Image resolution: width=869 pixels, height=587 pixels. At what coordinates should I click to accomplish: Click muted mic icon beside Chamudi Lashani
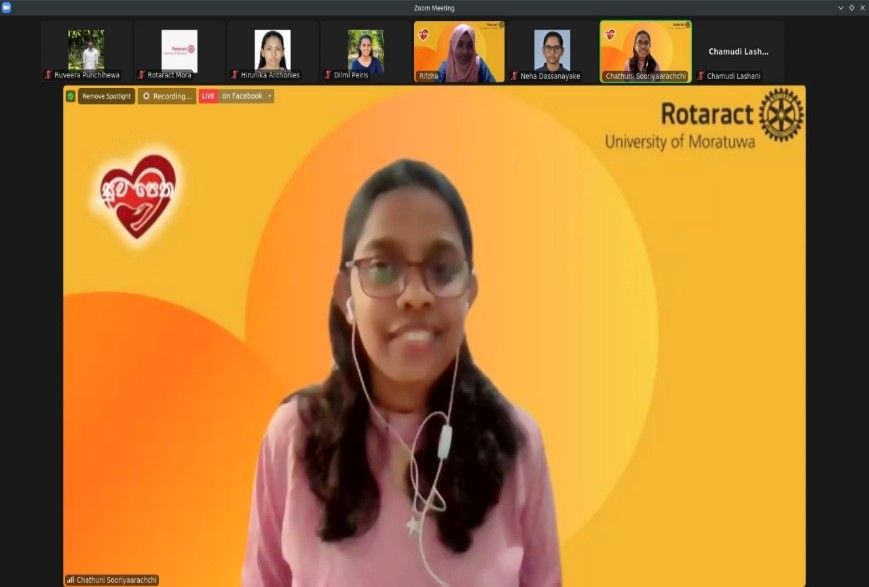701,75
